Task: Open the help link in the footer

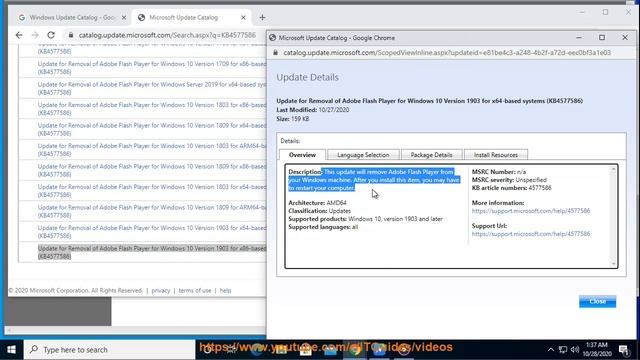Action: (x=225, y=291)
